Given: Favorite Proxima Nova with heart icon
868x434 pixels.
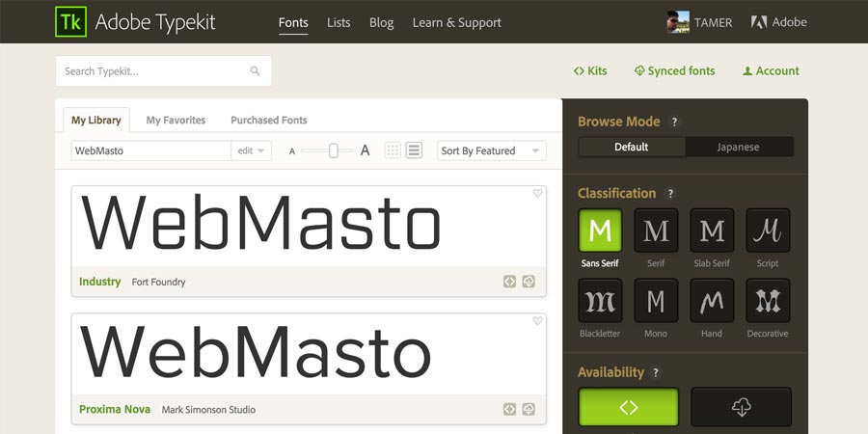Looking at the screenshot, I should 537,321.
